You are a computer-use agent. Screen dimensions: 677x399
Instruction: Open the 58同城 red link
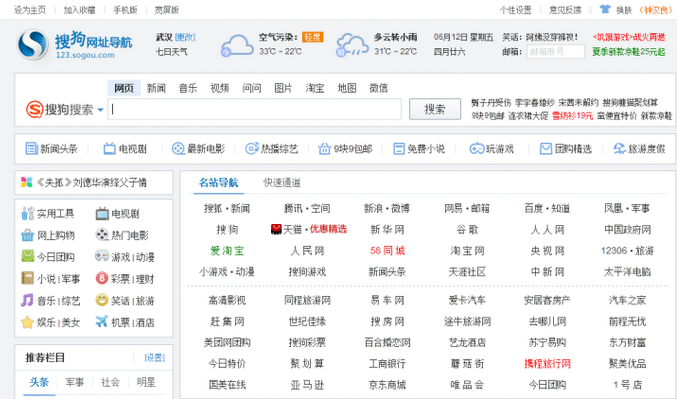tap(387, 251)
